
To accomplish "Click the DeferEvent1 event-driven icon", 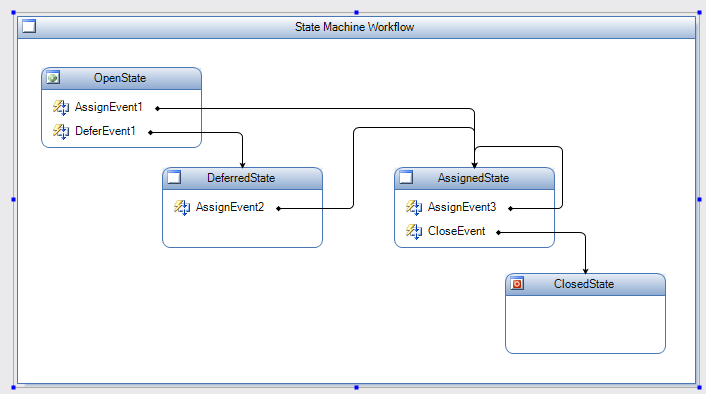I will tap(61, 131).
